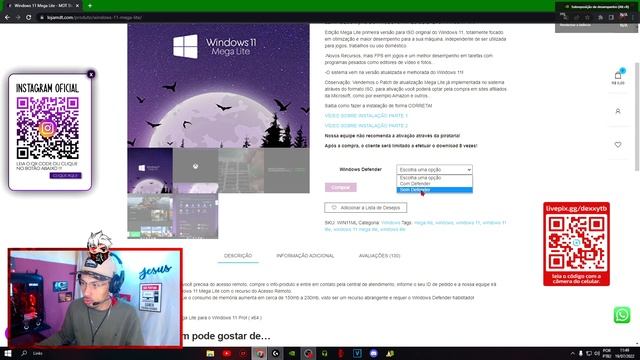Image resolution: width=640 pixels, height=360 pixels.
Task: Reload the page with the refresh icon
Action: pyautogui.click(x=29, y=18)
